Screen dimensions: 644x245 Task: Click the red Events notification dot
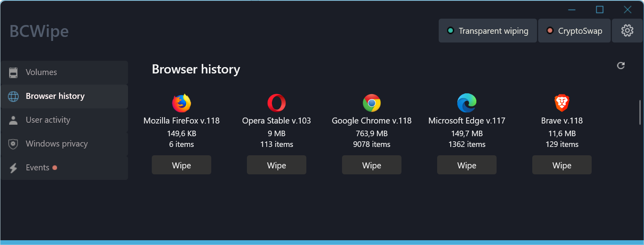coord(55,168)
